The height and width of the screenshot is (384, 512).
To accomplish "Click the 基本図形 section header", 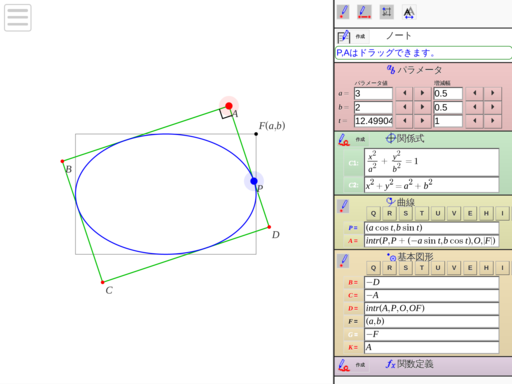I will pyautogui.click(x=410, y=257).
